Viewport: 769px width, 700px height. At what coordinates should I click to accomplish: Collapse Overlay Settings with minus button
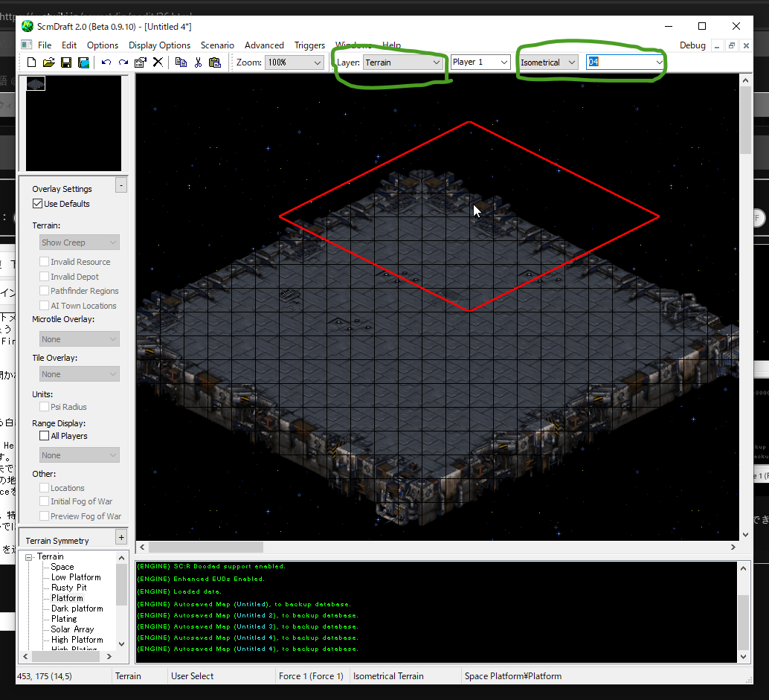[x=121, y=185]
